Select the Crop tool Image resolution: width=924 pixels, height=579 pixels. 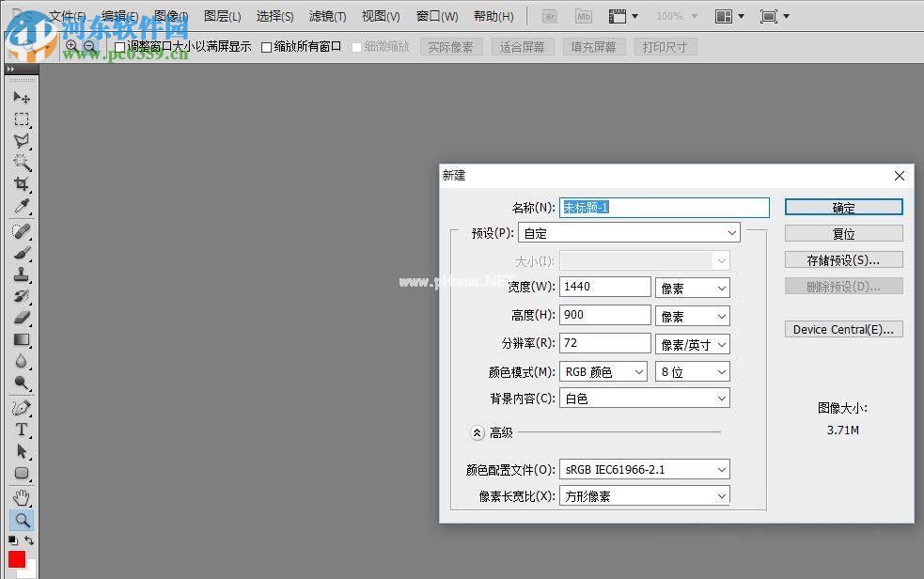click(22, 182)
